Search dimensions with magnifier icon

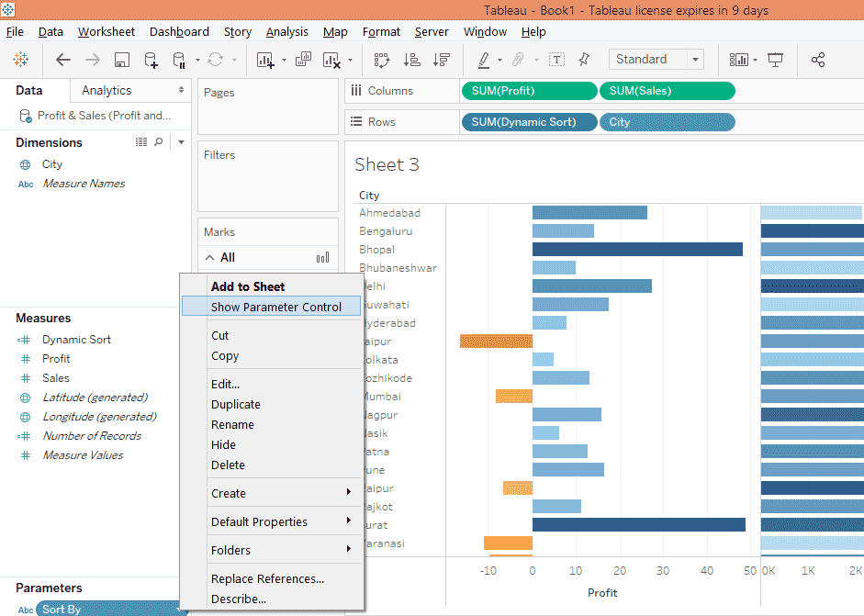coord(159,142)
